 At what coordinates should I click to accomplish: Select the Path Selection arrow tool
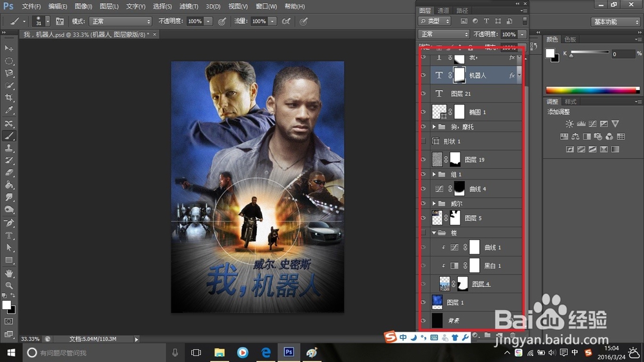pyautogui.click(x=8, y=248)
